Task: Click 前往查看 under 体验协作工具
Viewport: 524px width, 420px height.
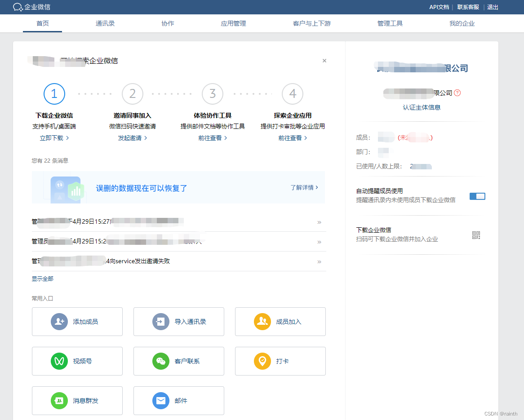Action: coord(213,138)
